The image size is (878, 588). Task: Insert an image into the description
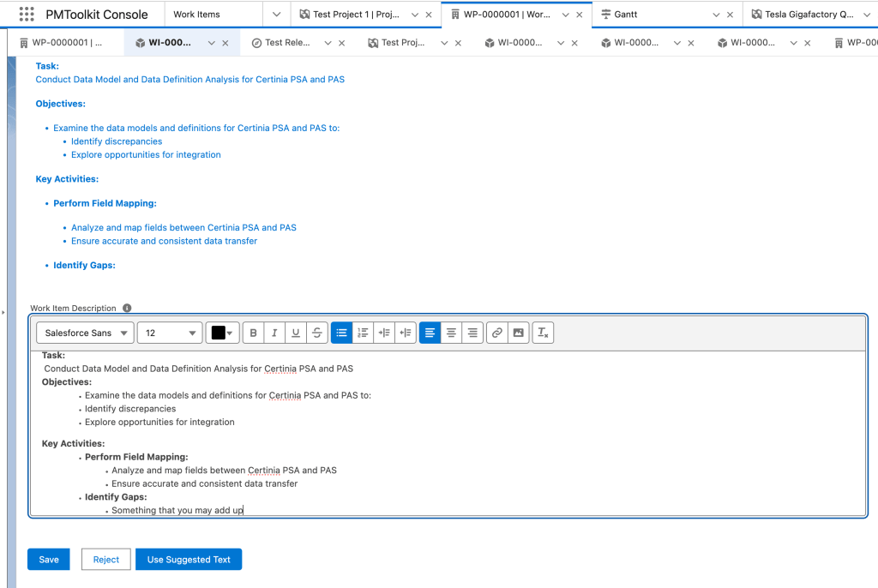click(518, 333)
